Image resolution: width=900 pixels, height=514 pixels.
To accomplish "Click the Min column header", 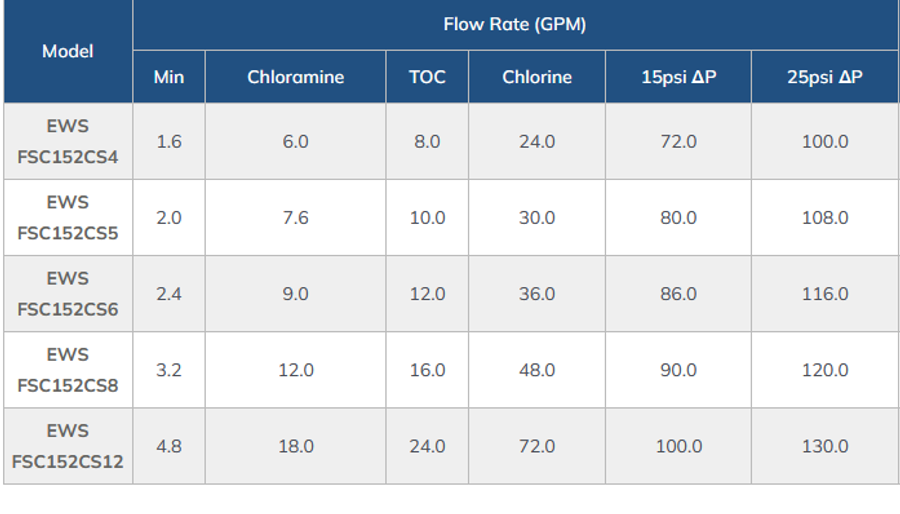I will [169, 77].
